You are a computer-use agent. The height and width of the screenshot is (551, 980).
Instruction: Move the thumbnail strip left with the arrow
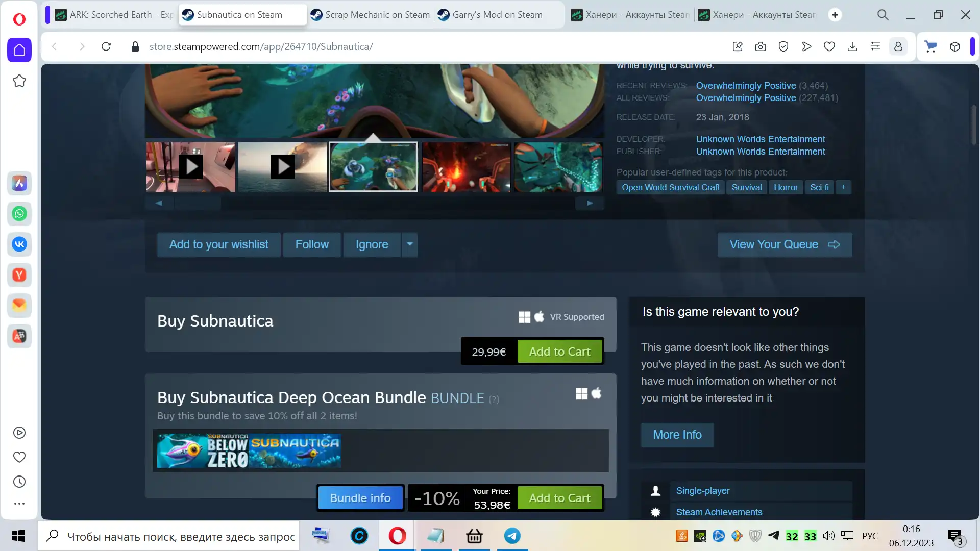click(159, 203)
